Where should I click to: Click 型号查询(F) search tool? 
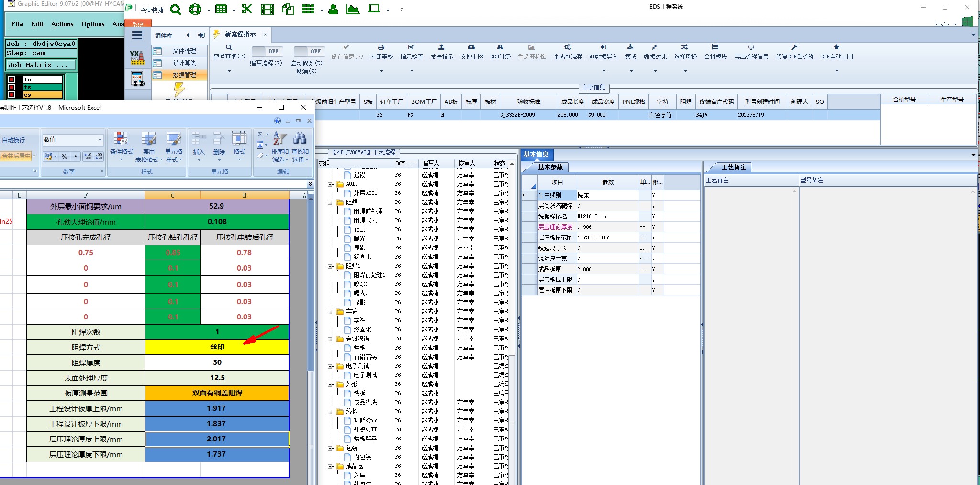click(229, 52)
